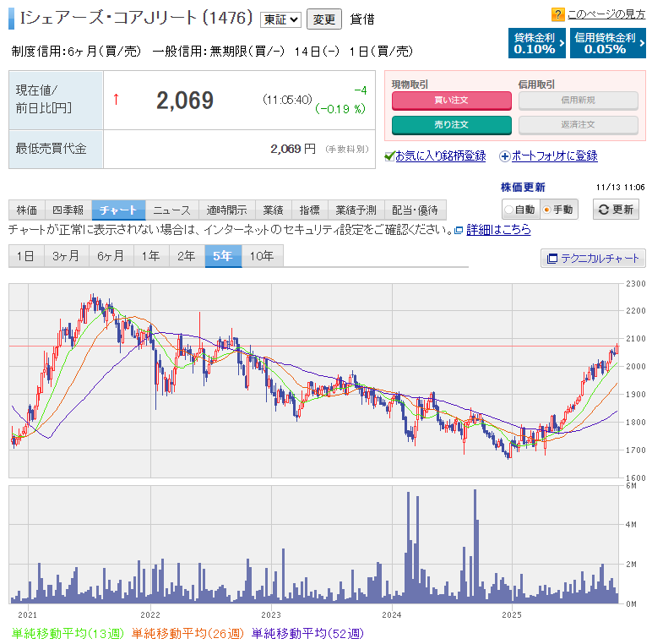This screenshot has width=652, height=644.
Task: Select the 手動 update radio button
Action: 546,210
